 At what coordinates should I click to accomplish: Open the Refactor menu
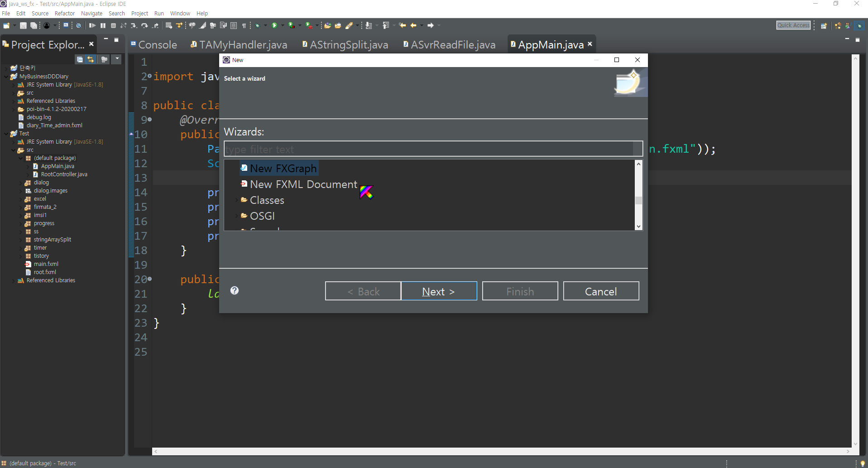tap(65, 13)
